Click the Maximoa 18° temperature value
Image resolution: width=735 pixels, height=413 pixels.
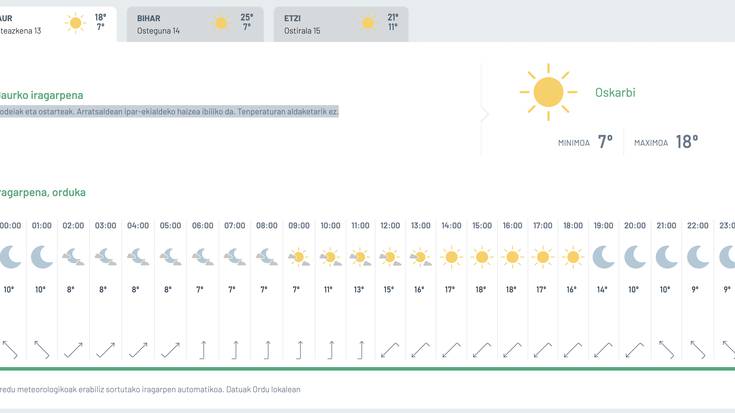point(686,142)
